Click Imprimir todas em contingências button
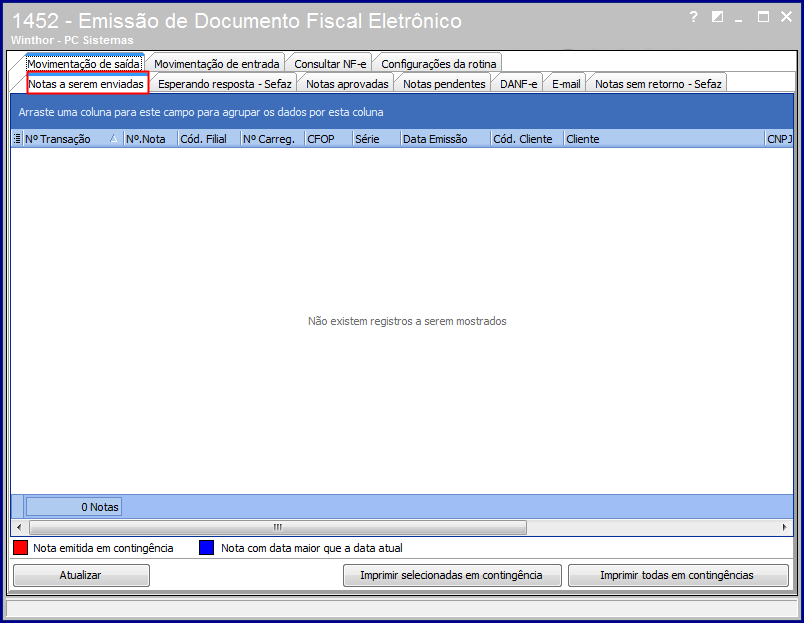The image size is (804, 623). 678,575
